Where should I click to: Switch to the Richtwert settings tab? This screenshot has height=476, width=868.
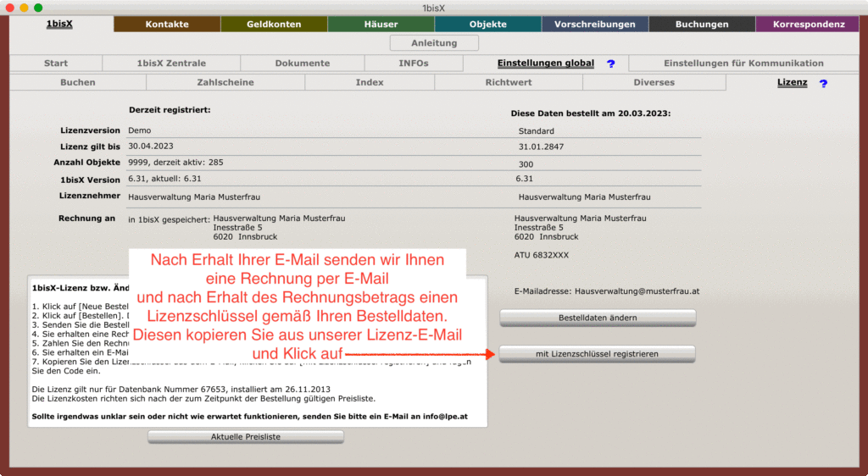[509, 83]
